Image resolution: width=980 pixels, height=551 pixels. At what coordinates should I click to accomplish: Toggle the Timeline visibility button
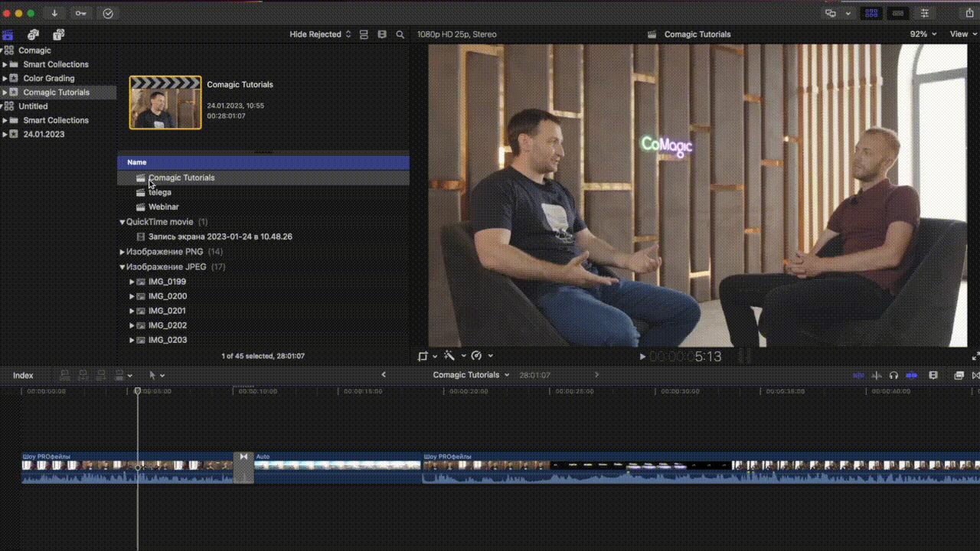(x=898, y=13)
